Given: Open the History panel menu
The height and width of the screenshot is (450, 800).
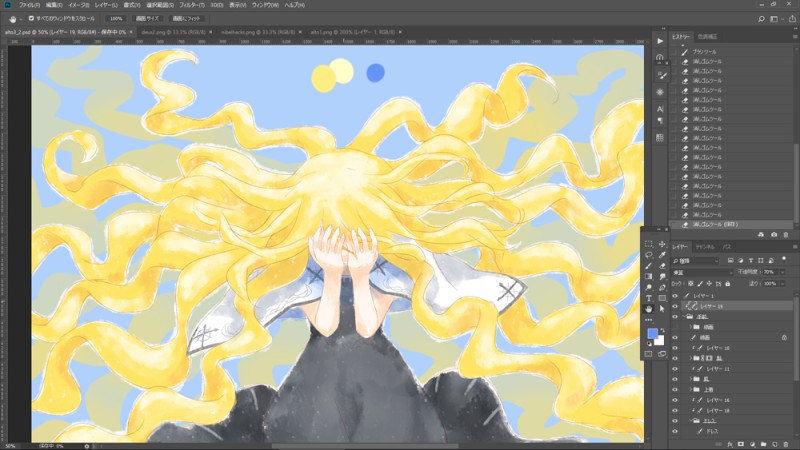Looking at the screenshot, I should tap(795, 37).
